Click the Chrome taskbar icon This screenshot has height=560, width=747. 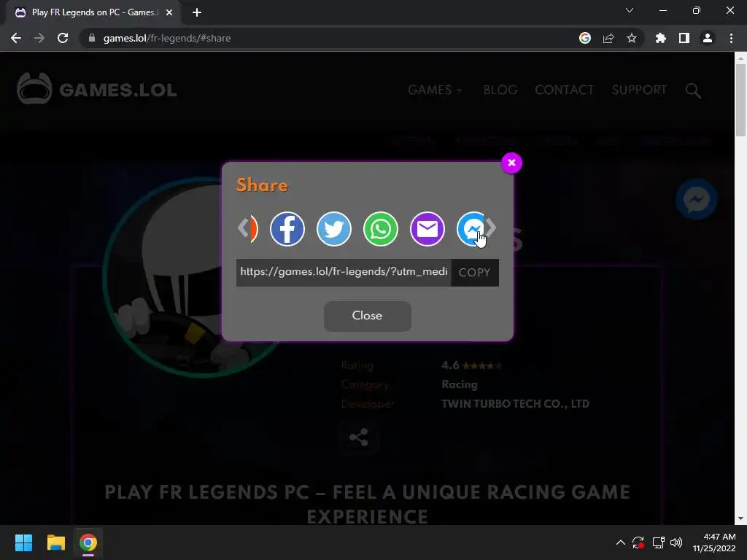(88, 542)
